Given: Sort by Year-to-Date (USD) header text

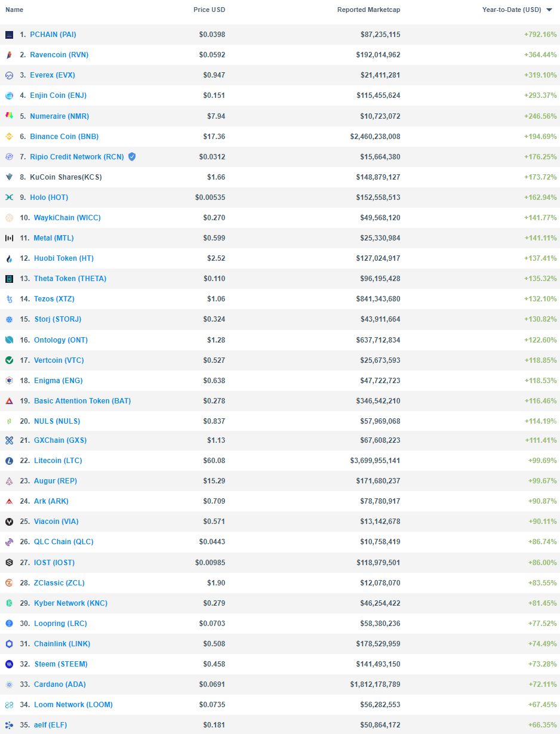Looking at the screenshot, I should 512,10.
